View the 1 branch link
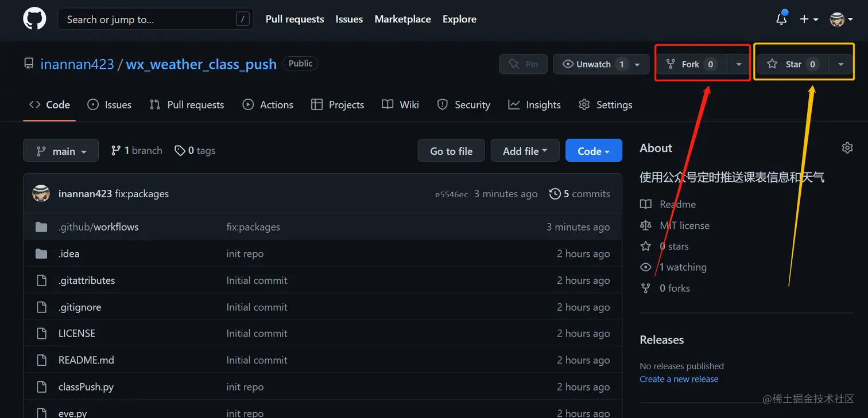 click(137, 151)
